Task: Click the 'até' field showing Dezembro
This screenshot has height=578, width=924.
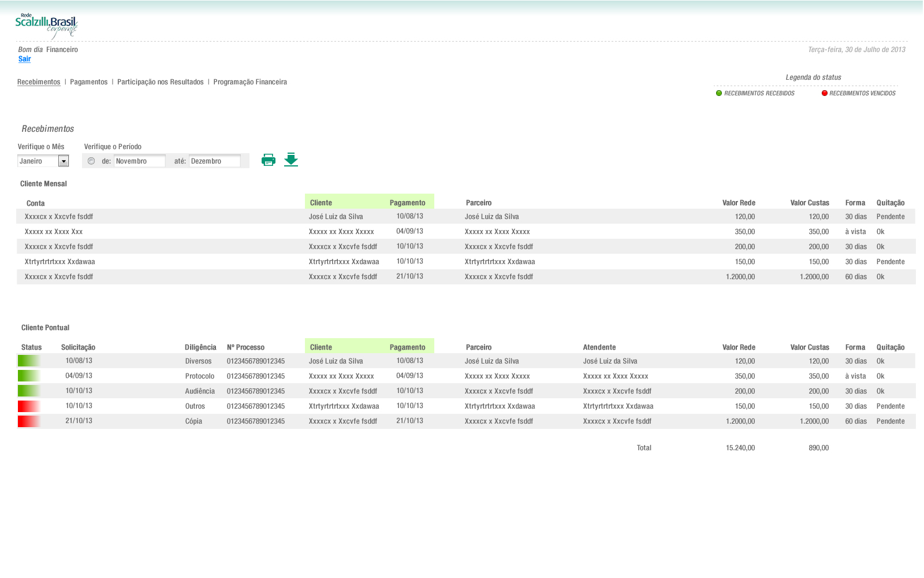Action: [x=214, y=161]
